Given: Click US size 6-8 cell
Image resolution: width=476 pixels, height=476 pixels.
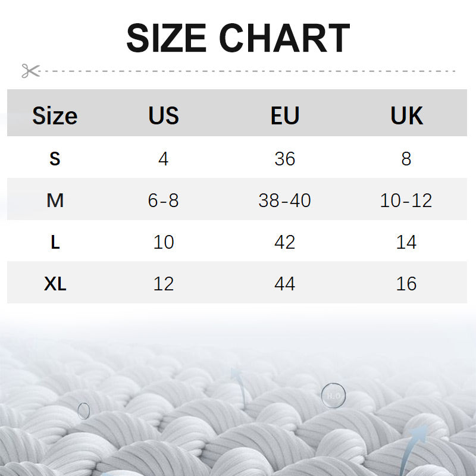Looking at the screenshot, I should click(x=164, y=201).
